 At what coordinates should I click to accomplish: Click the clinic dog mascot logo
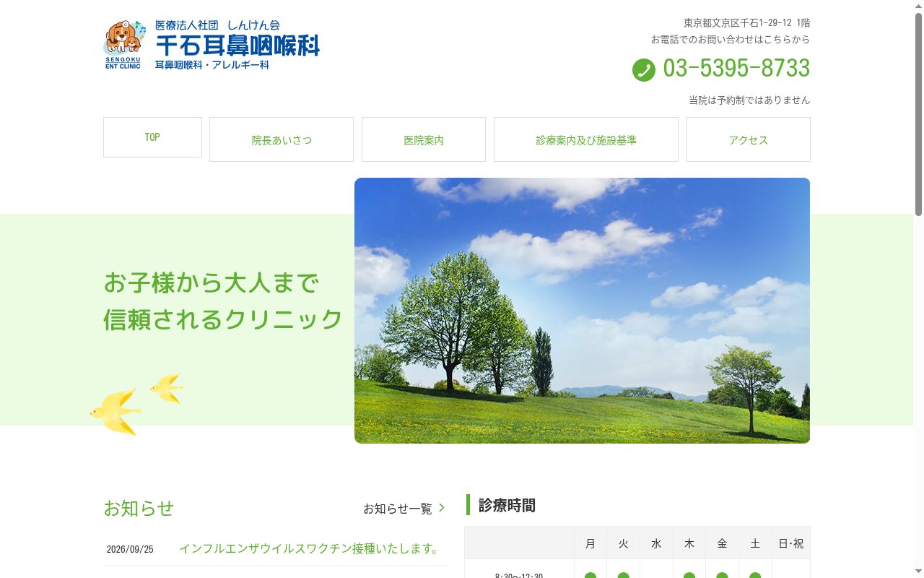pyautogui.click(x=123, y=44)
